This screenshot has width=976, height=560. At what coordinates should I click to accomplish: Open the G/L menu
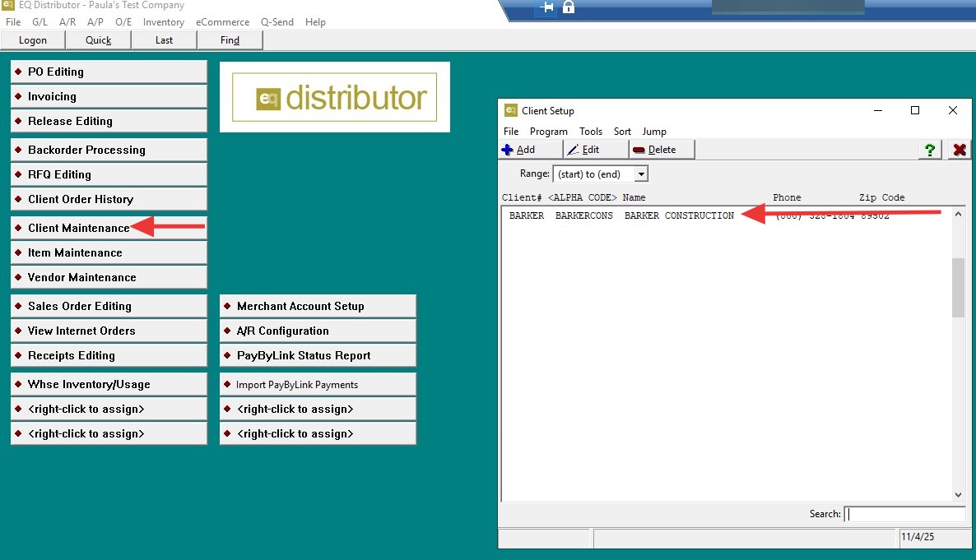click(40, 21)
